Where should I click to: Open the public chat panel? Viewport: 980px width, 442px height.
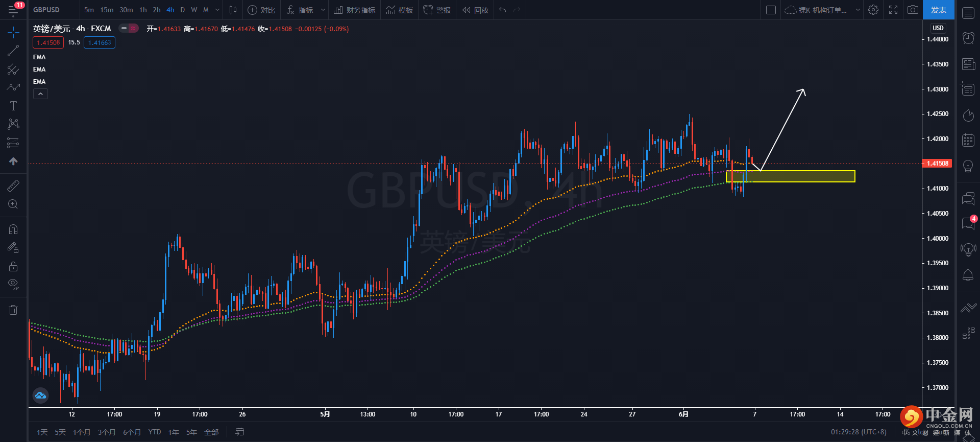(968, 198)
